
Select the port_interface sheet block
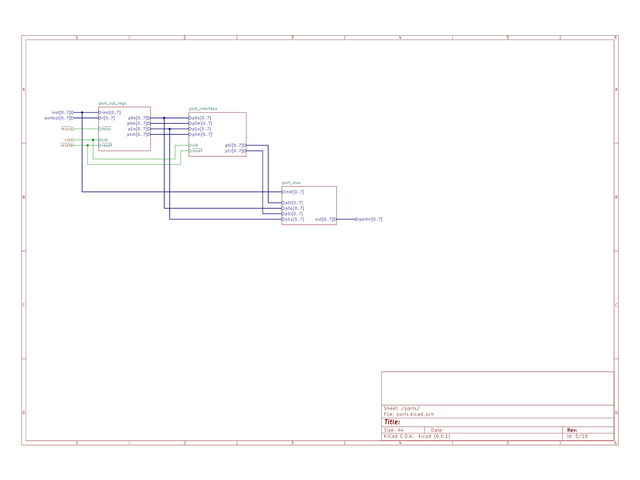click(217, 134)
